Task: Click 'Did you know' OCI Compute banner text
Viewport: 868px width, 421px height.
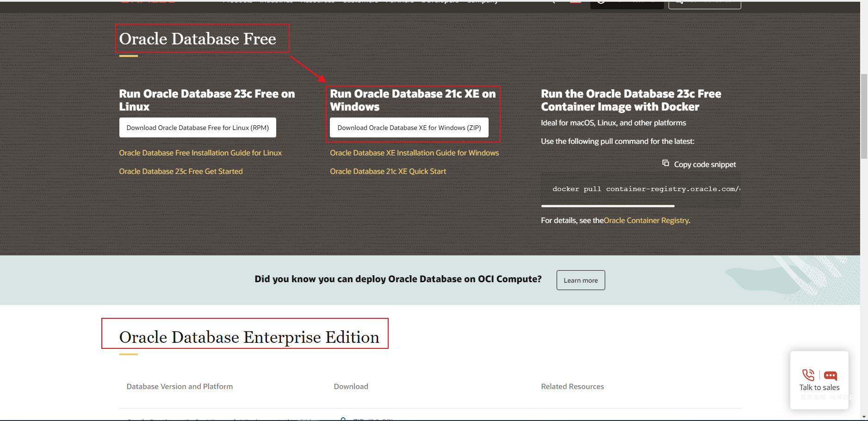Action: [x=398, y=279]
